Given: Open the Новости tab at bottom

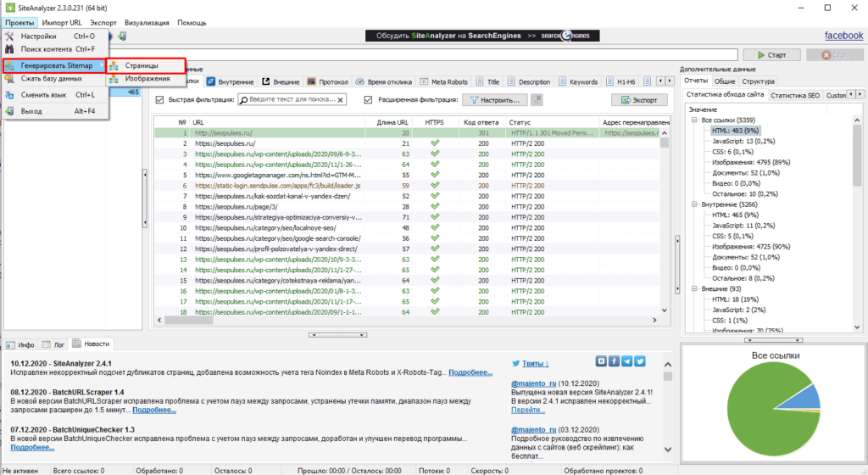Looking at the screenshot, I should (x=92, y=344).
